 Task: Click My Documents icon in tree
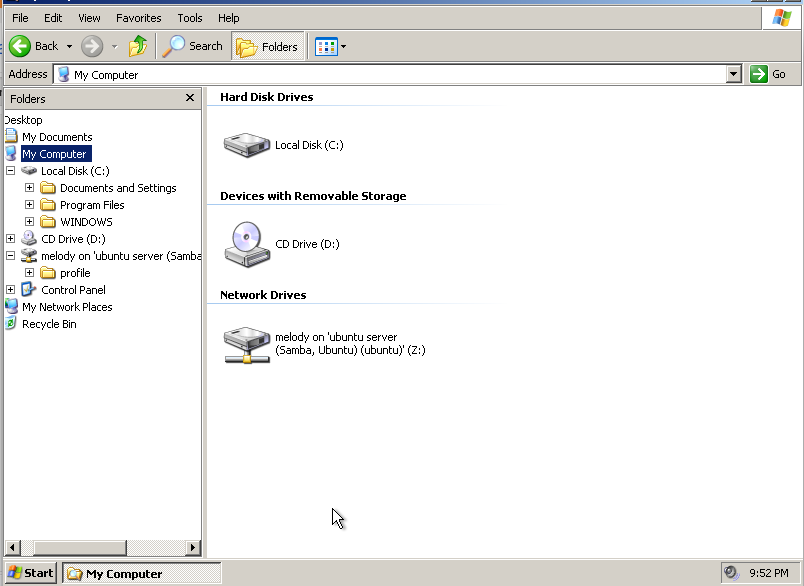click(11, 136)
